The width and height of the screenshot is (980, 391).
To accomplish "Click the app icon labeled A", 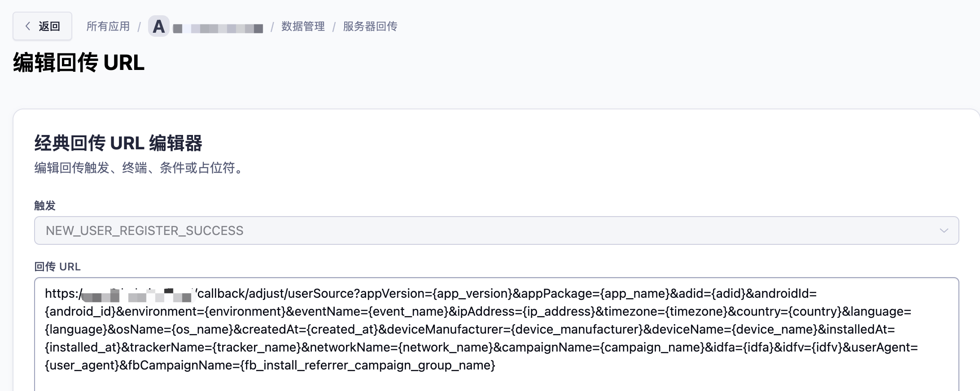I will tap(159, 26).
